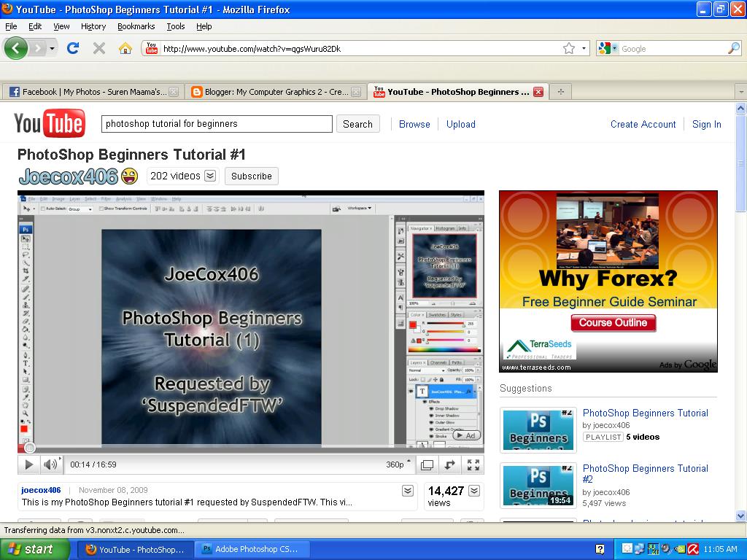747x560 pixels.
Task: Open the 19:54 suggestion thumbnail
Action: click(538, 485)
